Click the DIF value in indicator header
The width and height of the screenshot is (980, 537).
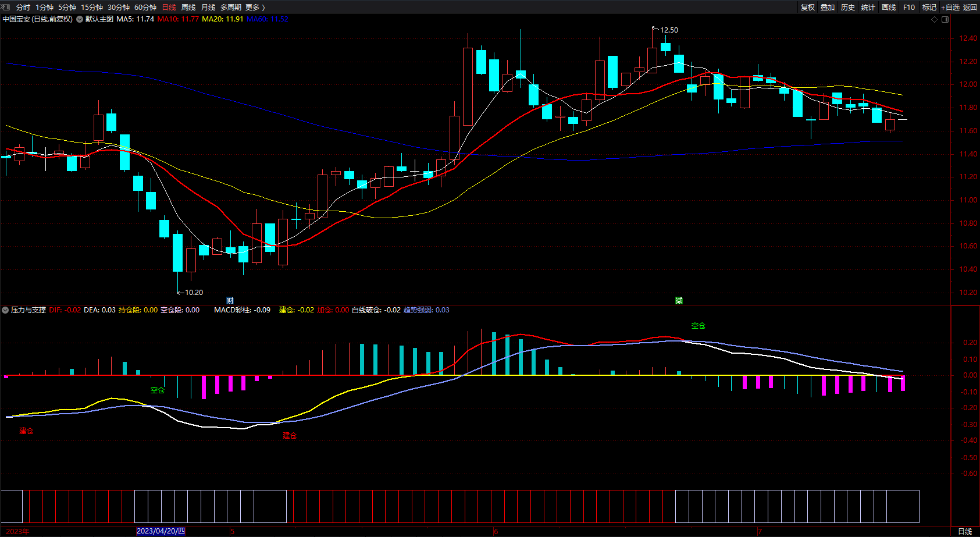point(65,310)
